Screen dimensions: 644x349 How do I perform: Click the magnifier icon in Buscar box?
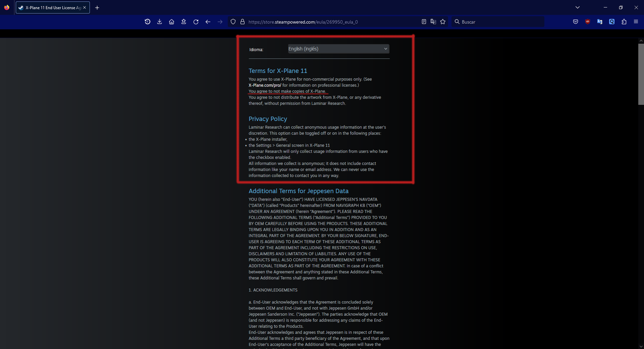[x=457, y=22]
